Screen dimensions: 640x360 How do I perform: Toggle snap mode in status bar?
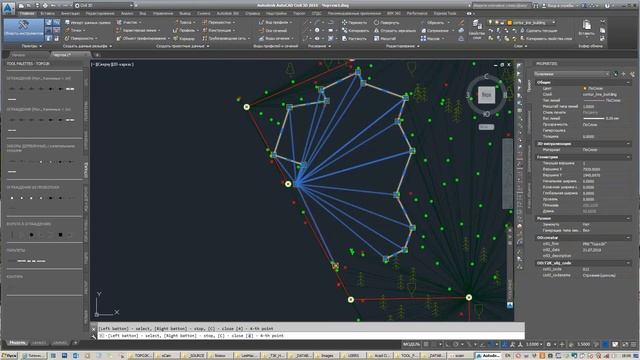tap(434, 344)
